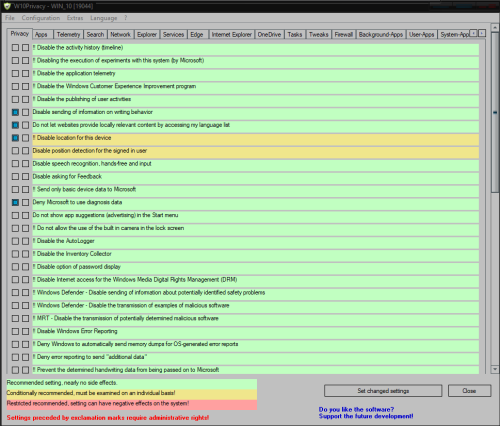
Task: Check first box for Disable speech recognition, hands-free and input
Action: coord(15,164)
